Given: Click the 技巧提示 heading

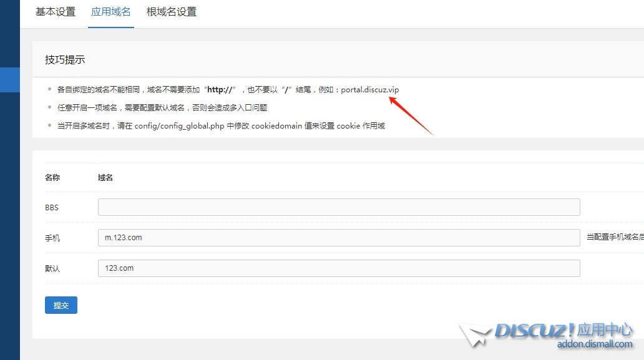Looking at the screenshot, I should click(65, 60).
